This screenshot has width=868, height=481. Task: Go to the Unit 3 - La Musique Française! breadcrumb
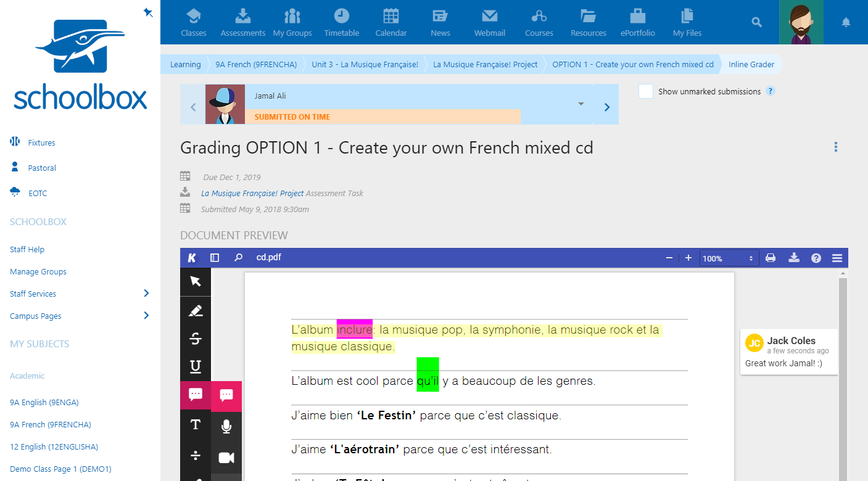(365, 64)
